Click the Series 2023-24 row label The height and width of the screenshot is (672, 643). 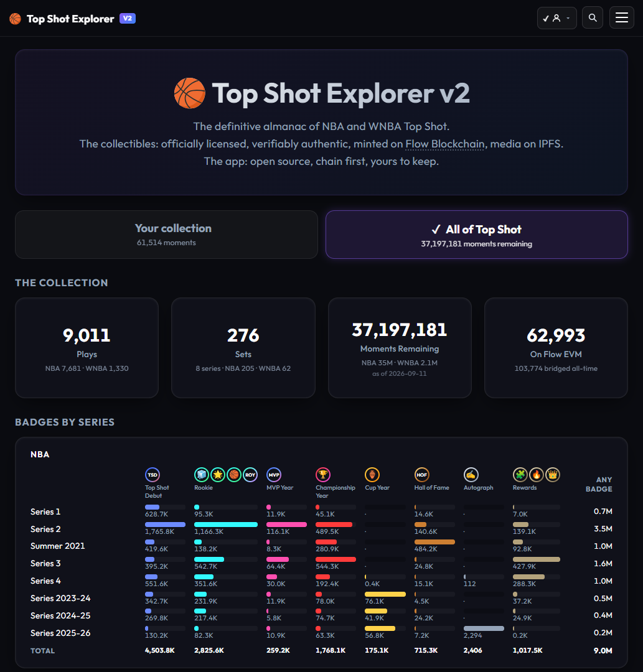[60, 599]
